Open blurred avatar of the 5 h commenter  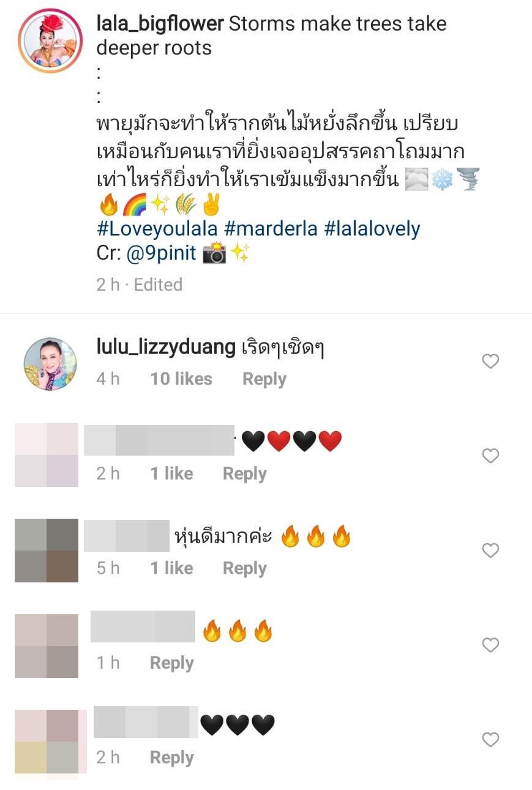click(47, 550)
